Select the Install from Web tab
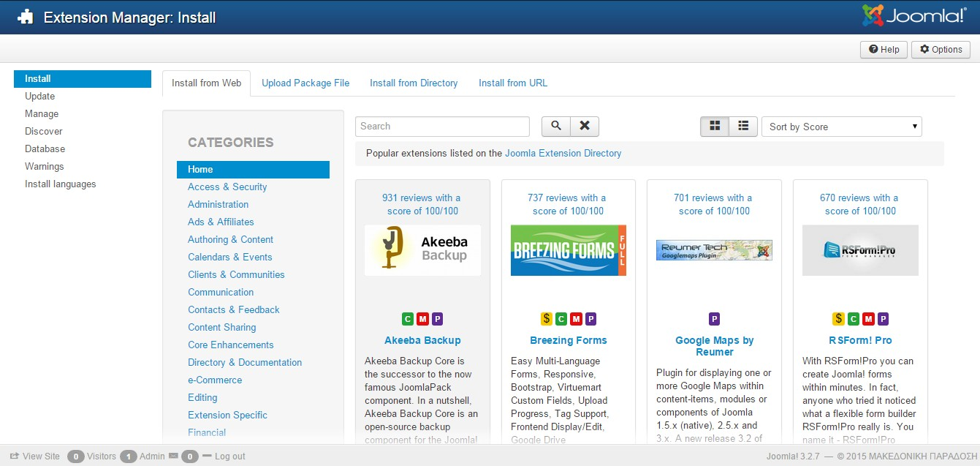This screenshot has width=980, height=466. 206,83
